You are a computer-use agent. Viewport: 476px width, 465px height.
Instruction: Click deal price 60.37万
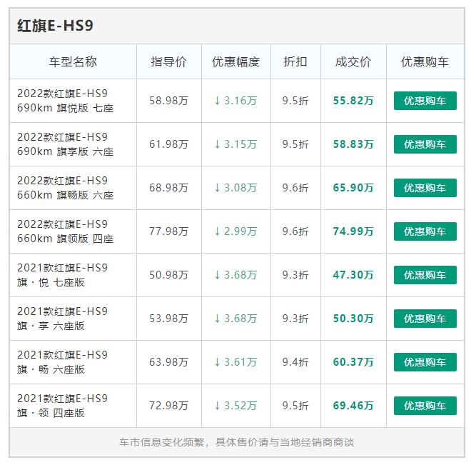pyautogui.click(x=353, y=362)
